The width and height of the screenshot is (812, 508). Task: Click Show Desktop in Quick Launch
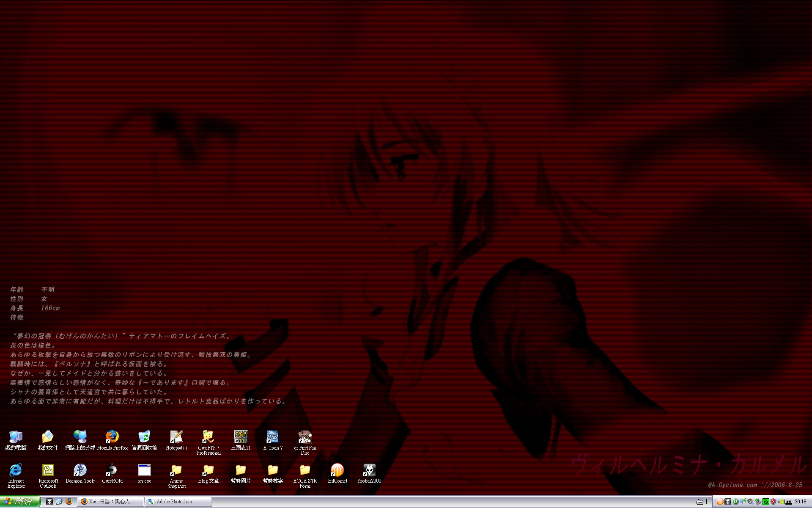coord(59,502)
